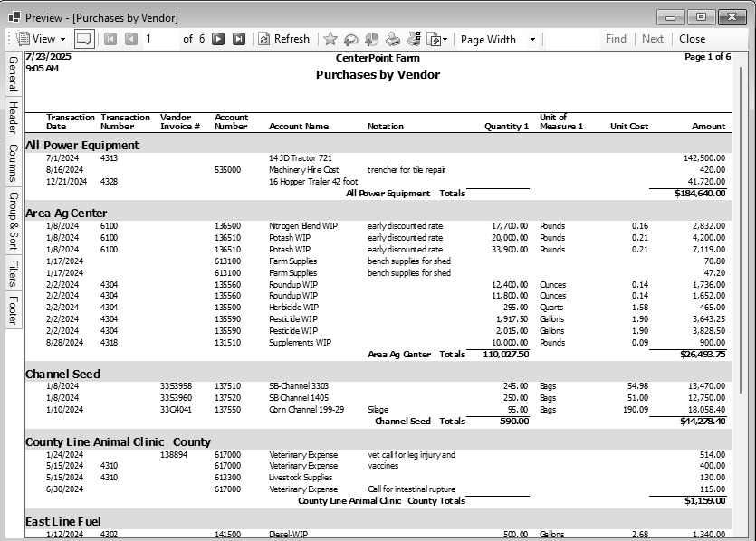Open the Group & Sort side tab
The width and height of the screenshot is (756, 541).
coord(13,220)
